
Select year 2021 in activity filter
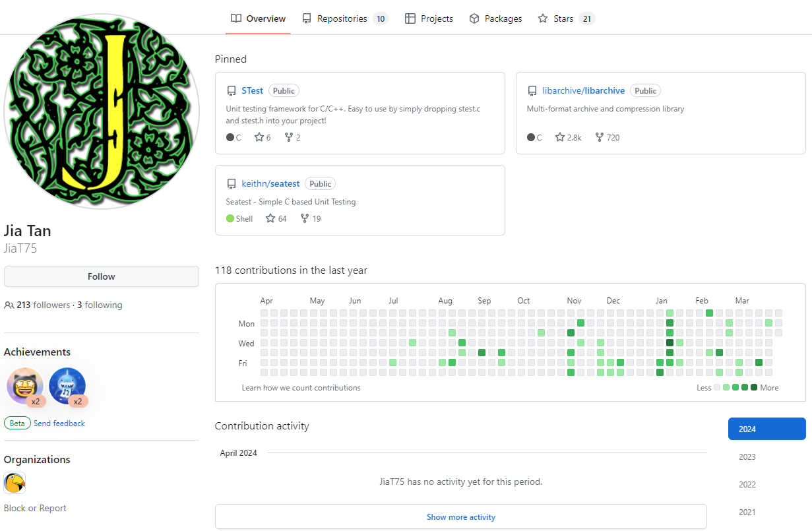747,513
